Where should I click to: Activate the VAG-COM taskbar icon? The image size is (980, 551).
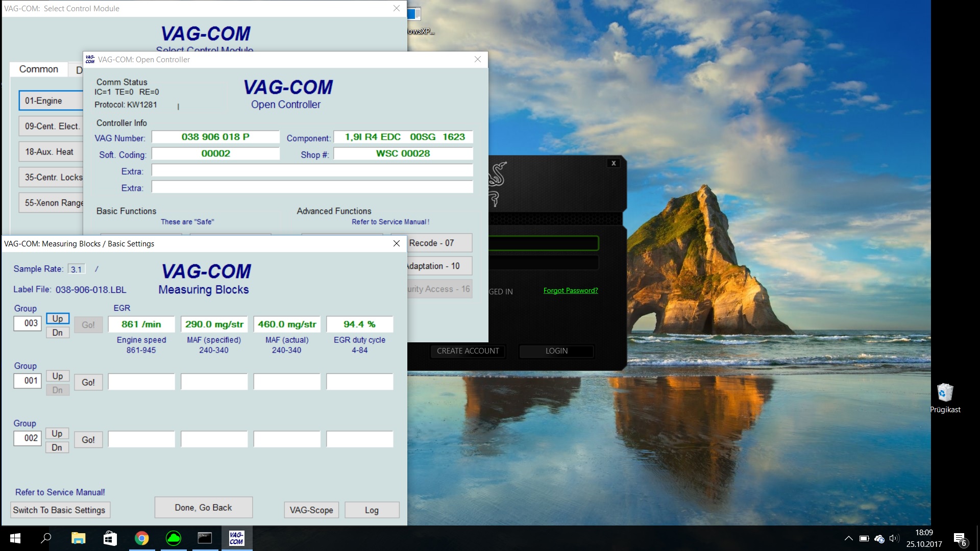(236, 538)
